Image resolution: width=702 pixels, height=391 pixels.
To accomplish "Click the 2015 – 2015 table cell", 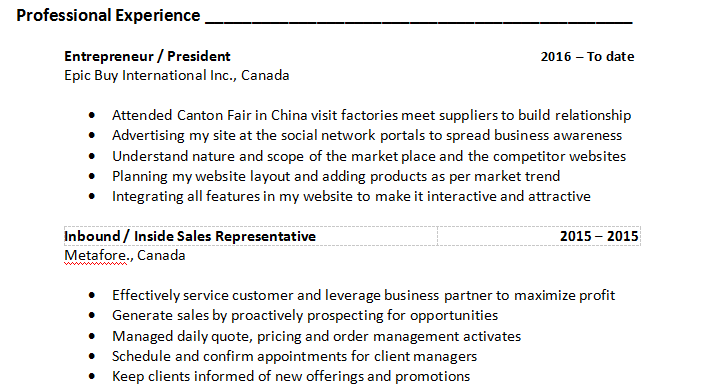I will point(539,236).
